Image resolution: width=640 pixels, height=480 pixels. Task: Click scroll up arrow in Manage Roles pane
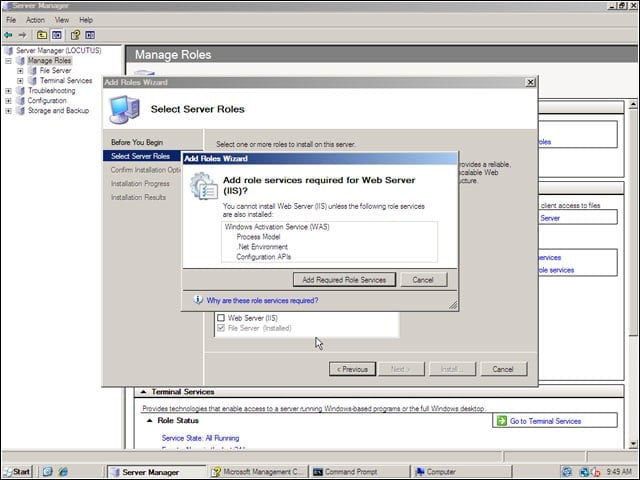[633, 104]
